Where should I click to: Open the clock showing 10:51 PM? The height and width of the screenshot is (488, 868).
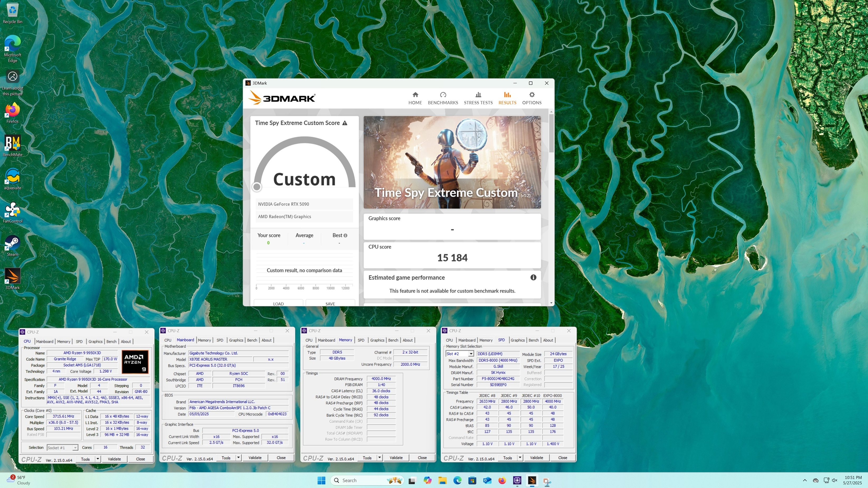coord(852,480)
